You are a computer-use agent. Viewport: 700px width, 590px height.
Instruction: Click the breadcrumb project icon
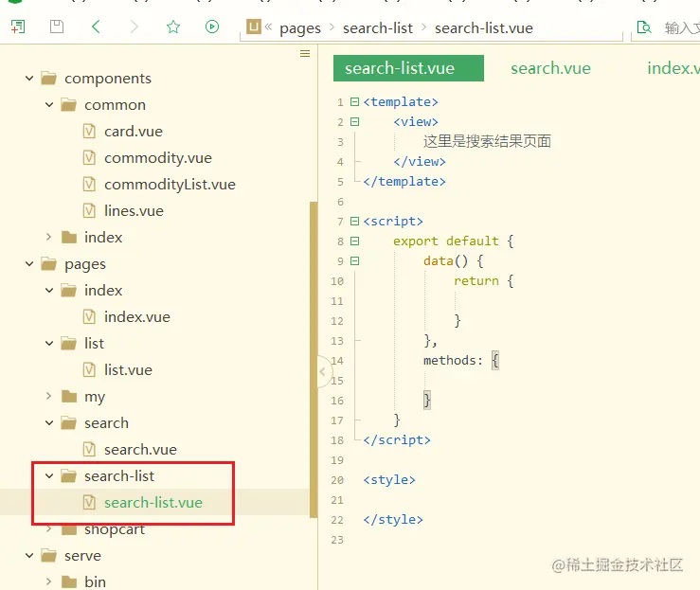point(253,27)
